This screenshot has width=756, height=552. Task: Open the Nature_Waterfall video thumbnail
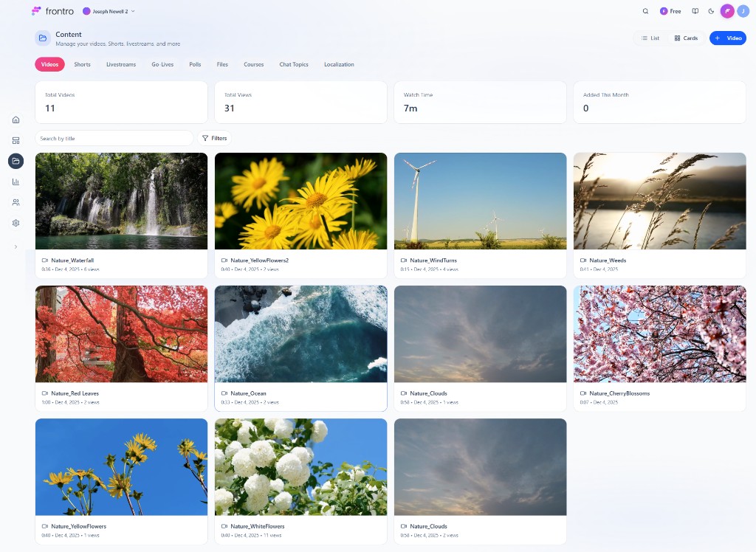coord(121,201)
